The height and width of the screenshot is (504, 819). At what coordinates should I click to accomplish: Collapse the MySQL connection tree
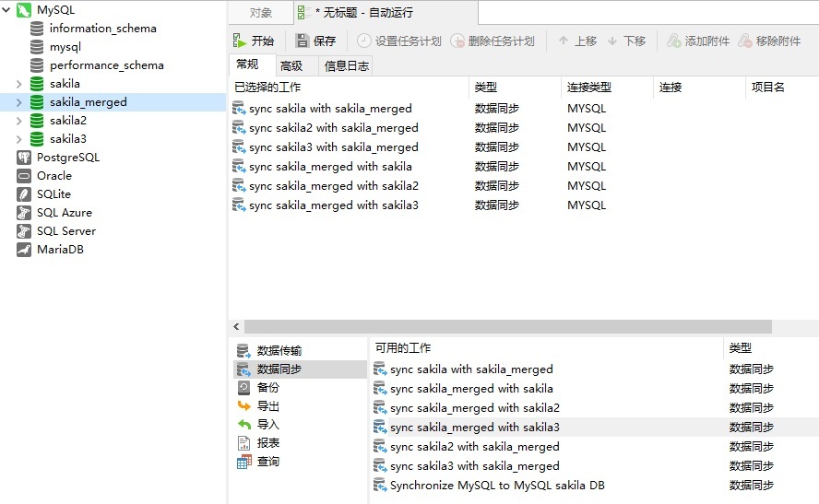6,9
